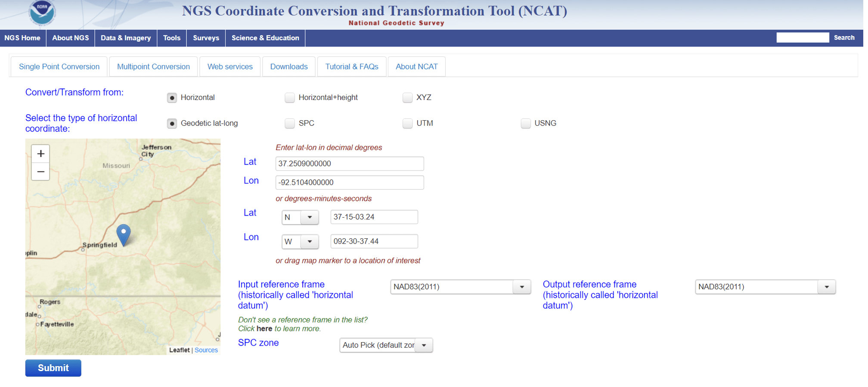
Task: Open the Data & Imagery menu
Action: (126, 38)
